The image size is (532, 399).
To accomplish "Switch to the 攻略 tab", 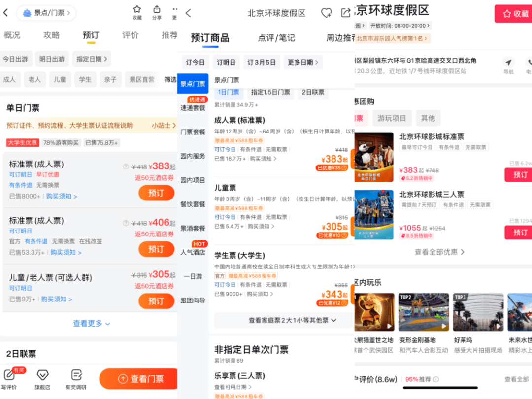I will pos(52,35).
